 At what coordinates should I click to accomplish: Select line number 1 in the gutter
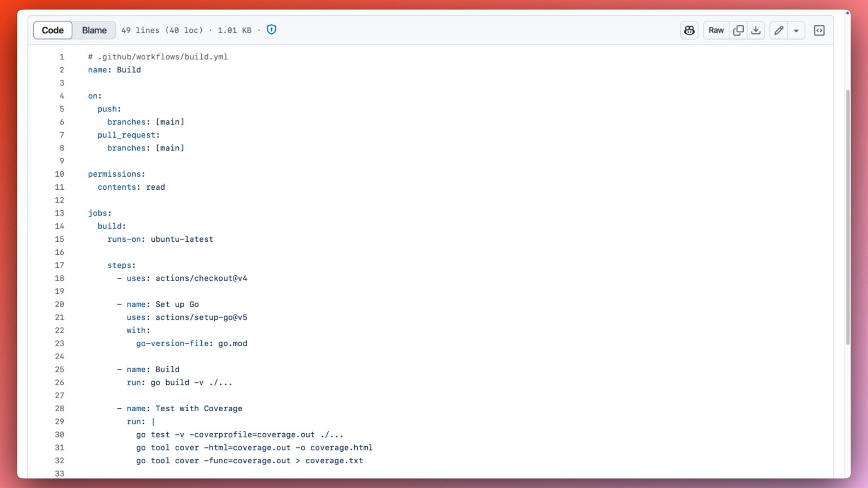click(62, 56)
